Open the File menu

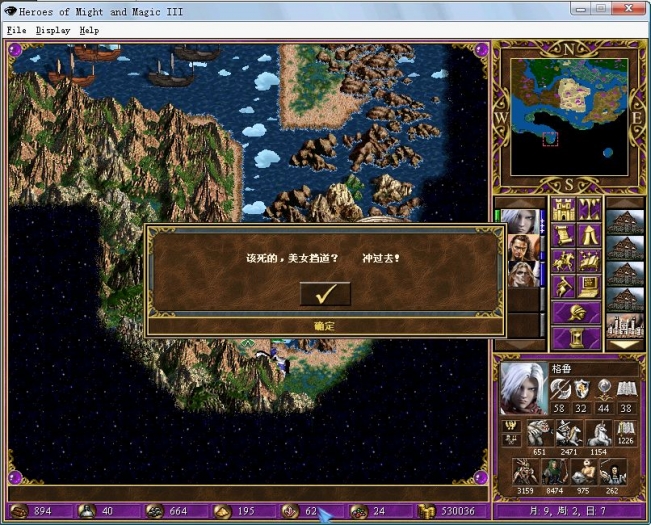[x=17, y=30]
